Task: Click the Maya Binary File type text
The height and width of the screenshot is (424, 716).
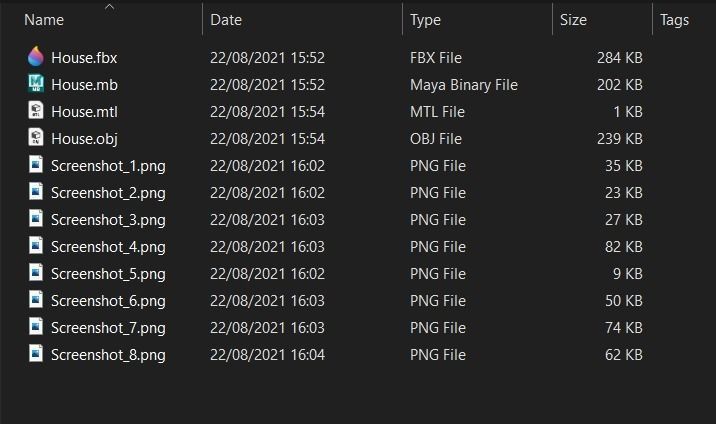Action: [464, 85]
